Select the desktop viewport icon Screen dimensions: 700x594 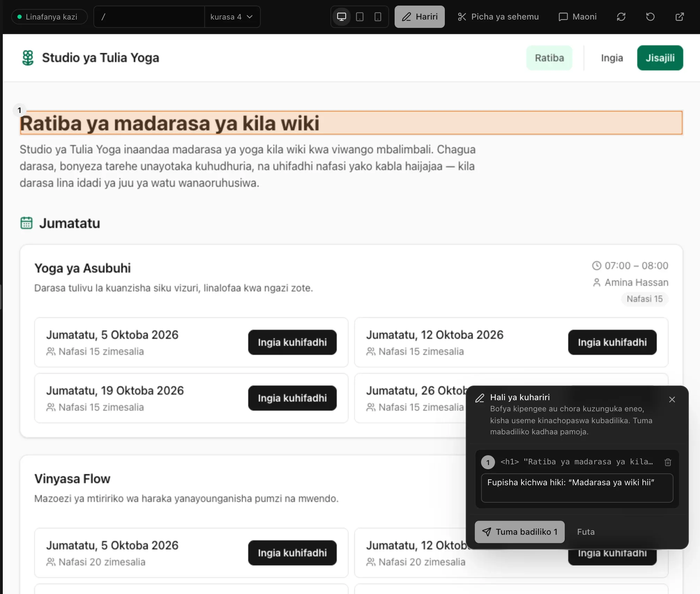coord(342,17)
